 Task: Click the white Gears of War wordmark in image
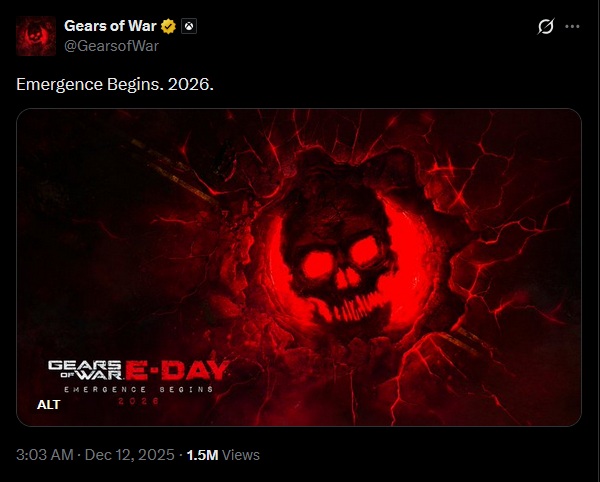85,370
